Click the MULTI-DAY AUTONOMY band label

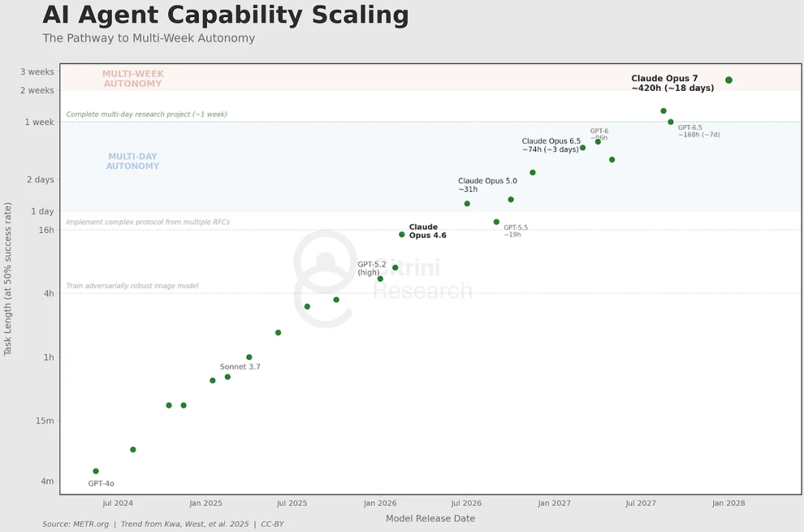point(133,161)
